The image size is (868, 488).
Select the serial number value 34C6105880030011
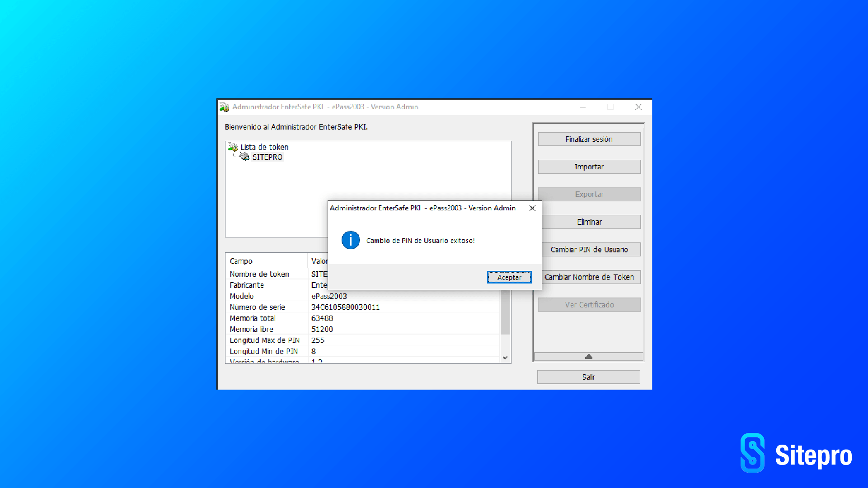pos(346,307)
